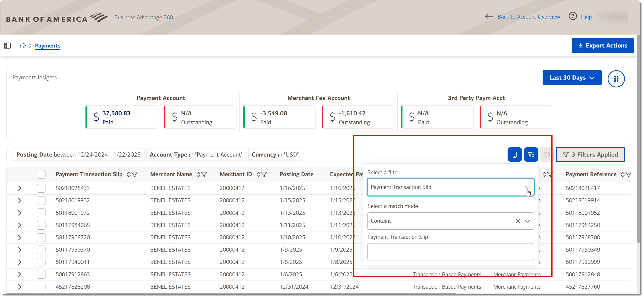Sort the Merchant ID column
Image resolution: width=644 pixels, height=298 pixels.
[x=258, y=175]
